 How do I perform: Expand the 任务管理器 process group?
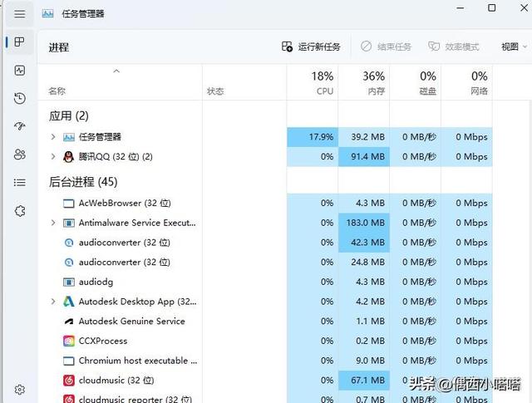(x=53, y=137)
